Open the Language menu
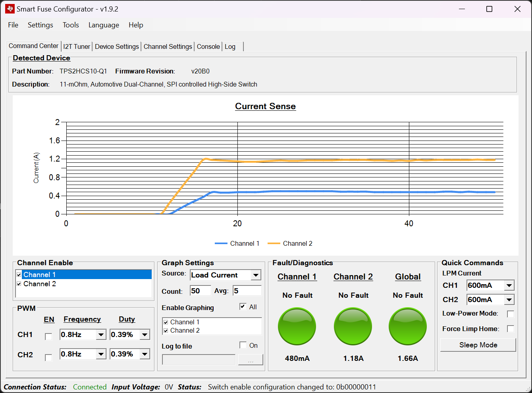Screen dimensions: 532x393 (x=104, y=25)
